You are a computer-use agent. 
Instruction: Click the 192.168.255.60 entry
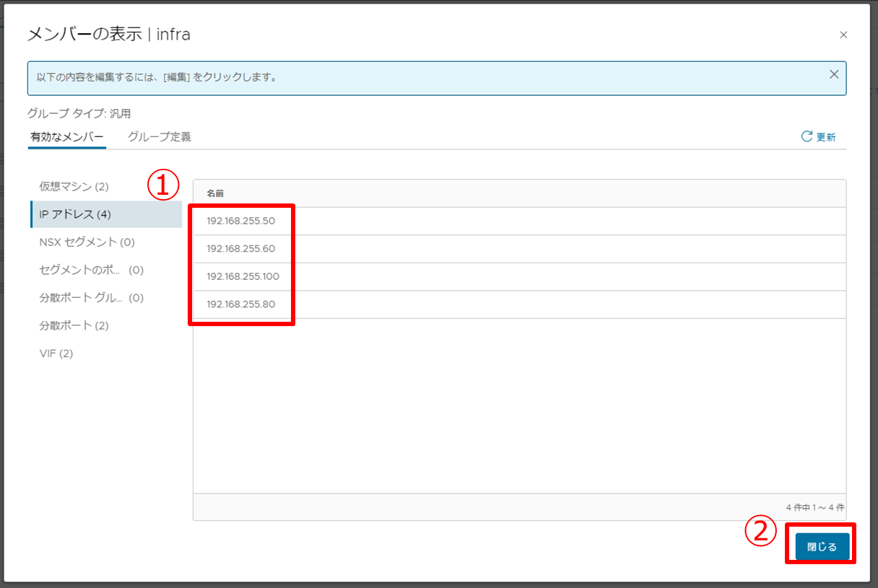240,249
